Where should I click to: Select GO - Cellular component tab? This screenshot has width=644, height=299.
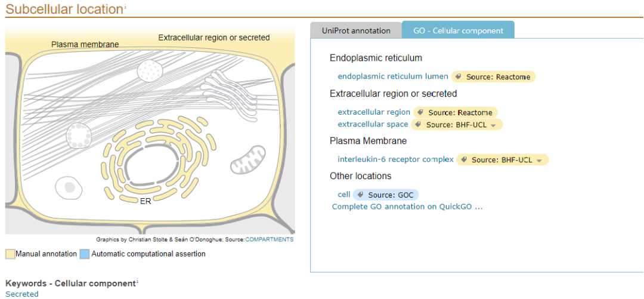(458, 30)
